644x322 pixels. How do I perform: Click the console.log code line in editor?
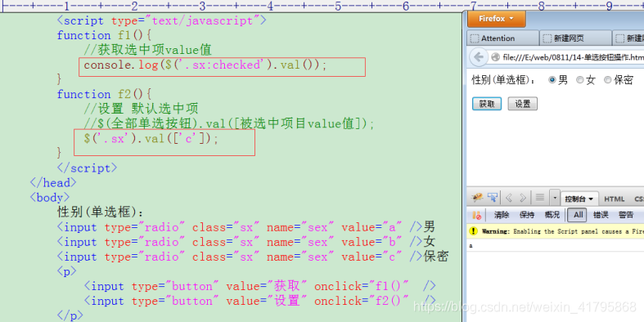click(205, 65)
